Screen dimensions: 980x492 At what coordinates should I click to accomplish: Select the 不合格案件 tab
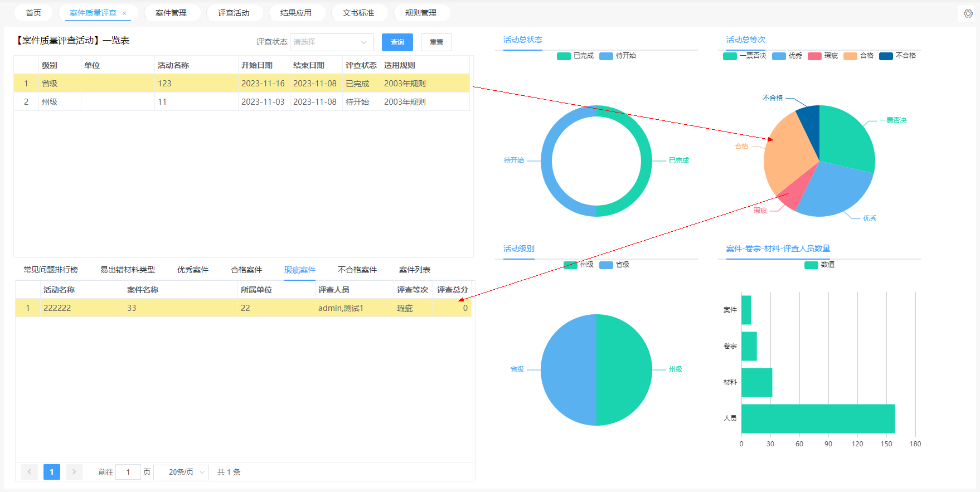click(357, 270)
